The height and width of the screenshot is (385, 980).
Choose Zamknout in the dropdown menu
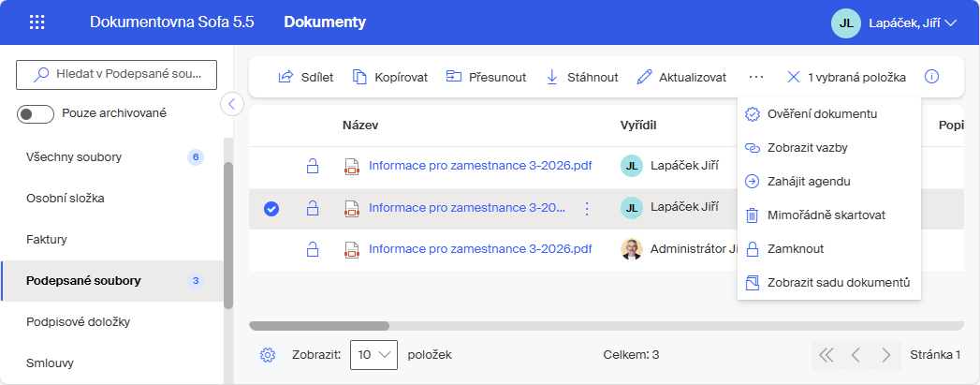click(x=828, y=249)
